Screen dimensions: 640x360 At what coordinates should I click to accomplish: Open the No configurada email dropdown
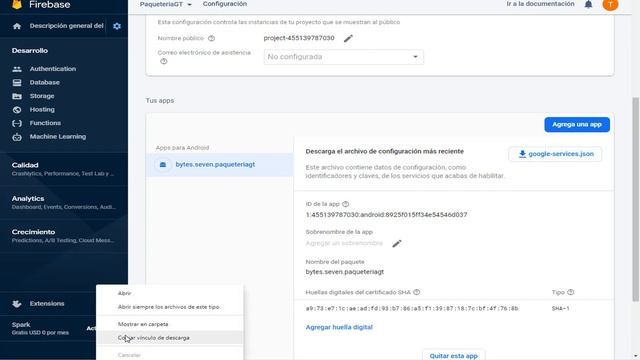point(343,57)
